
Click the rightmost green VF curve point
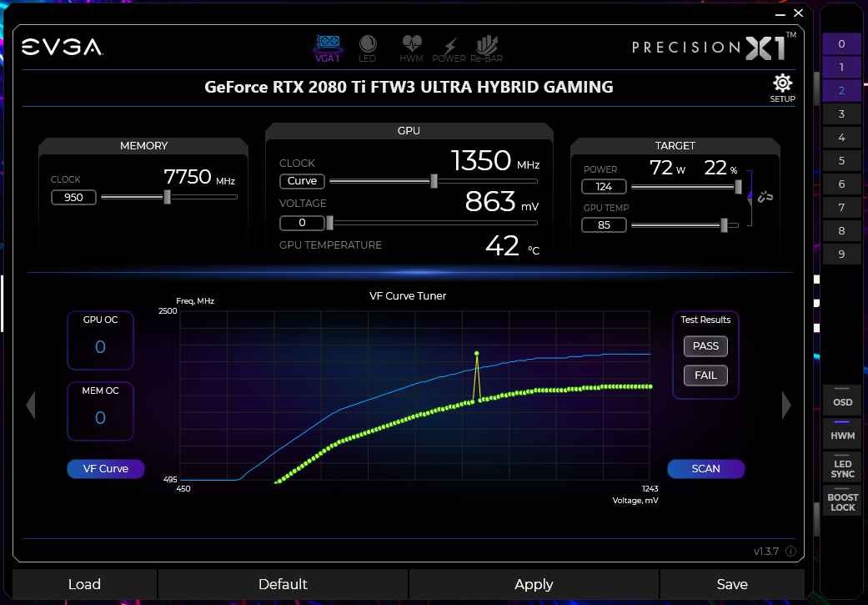click(x=650, y=386)
